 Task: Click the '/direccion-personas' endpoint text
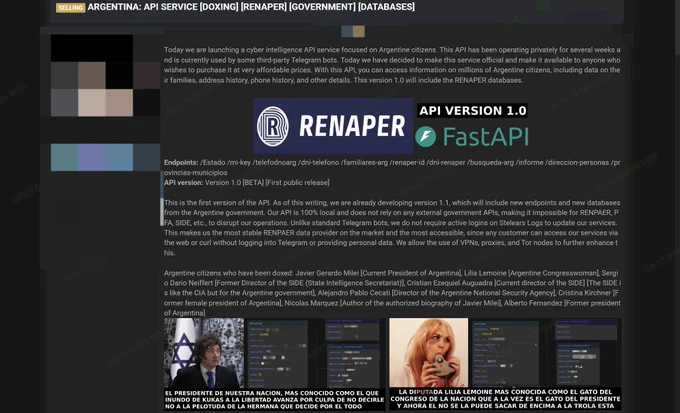tap(577, 163)
